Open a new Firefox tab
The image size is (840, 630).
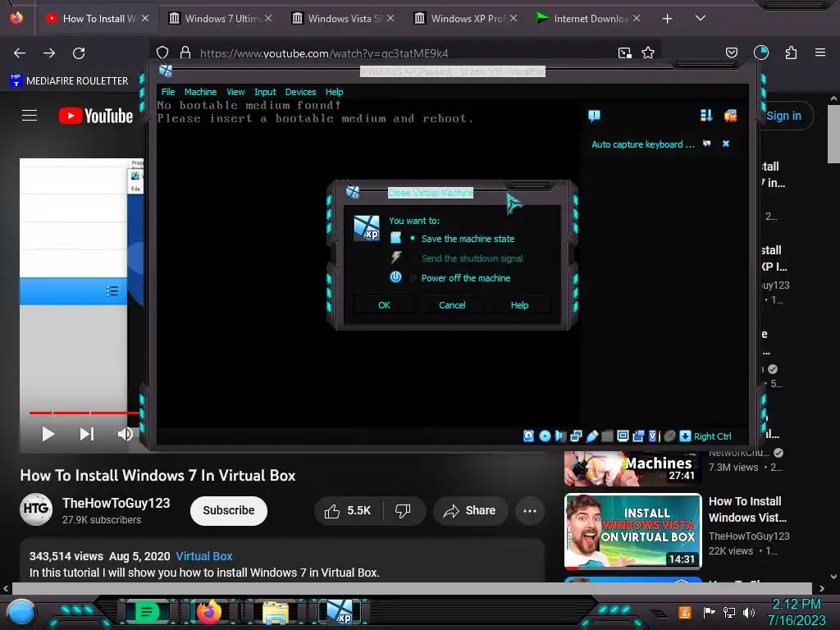[x=667, y=19]
